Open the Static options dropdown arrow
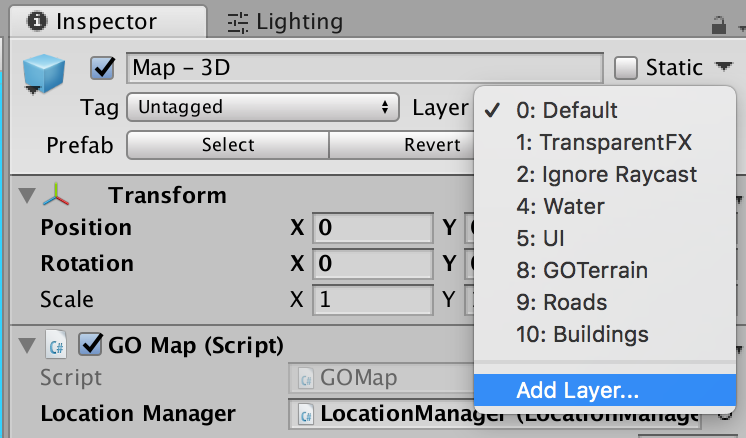 (x=724, y=67)
